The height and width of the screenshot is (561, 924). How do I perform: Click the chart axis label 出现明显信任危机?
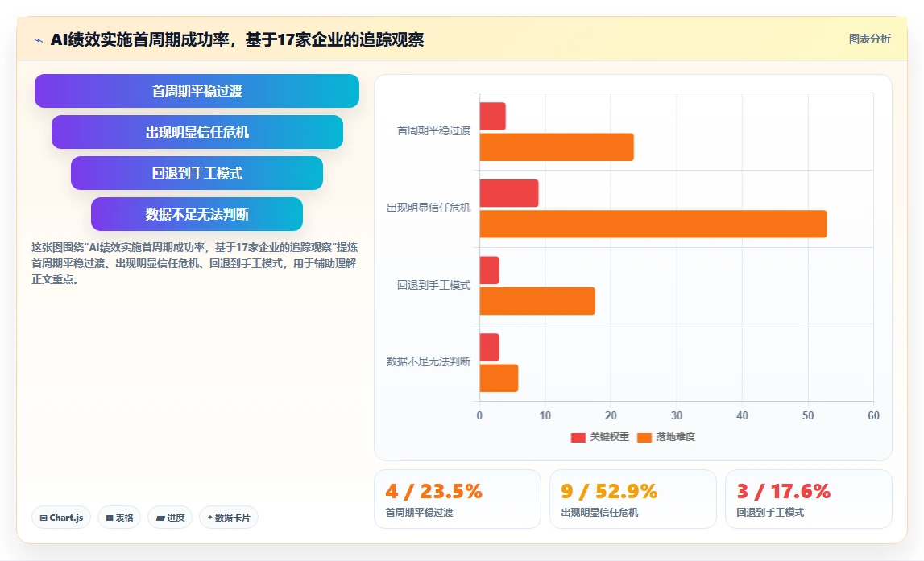pyautogui.click(x=429, y=208)
